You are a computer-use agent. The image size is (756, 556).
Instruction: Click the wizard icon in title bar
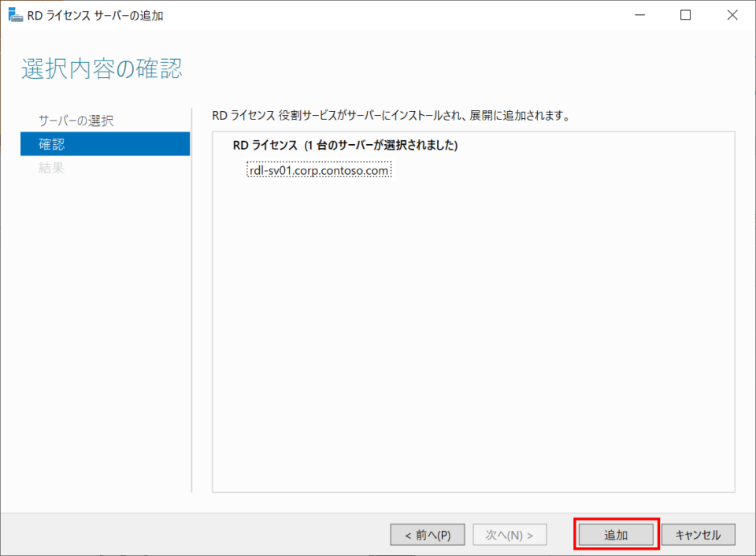click(15, 15)
